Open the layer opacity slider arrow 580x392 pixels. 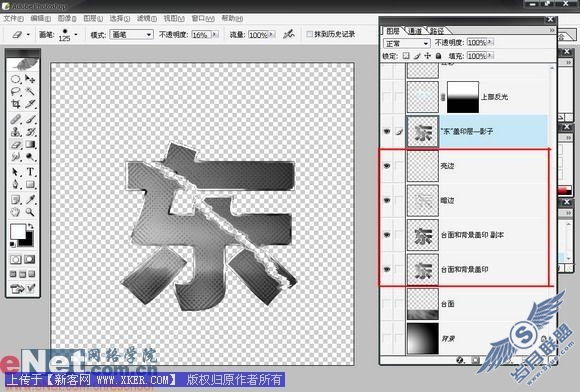tap(490, 43)
